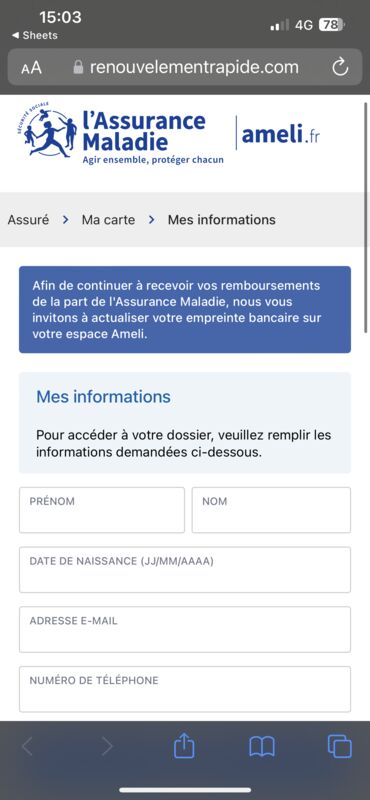Go back with the left arrow icon
The height and width of the screenshot is (800, 370).
[x=27, y=747]
